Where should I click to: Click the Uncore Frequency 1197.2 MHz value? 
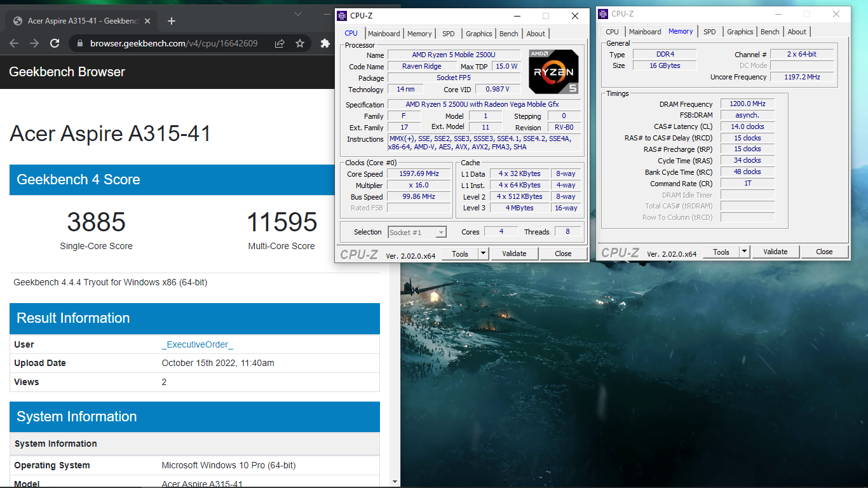click(x=802, y=77)
